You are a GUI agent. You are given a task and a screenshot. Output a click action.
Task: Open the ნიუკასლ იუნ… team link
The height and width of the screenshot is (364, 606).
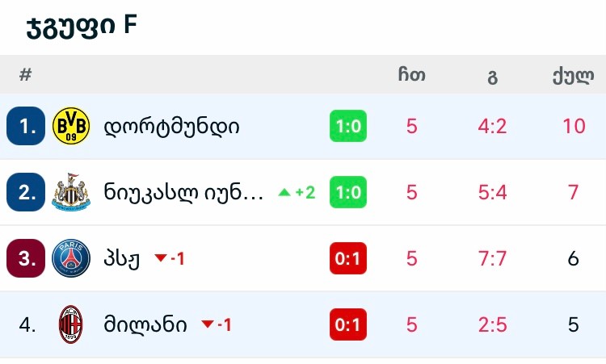click(183, 193)
